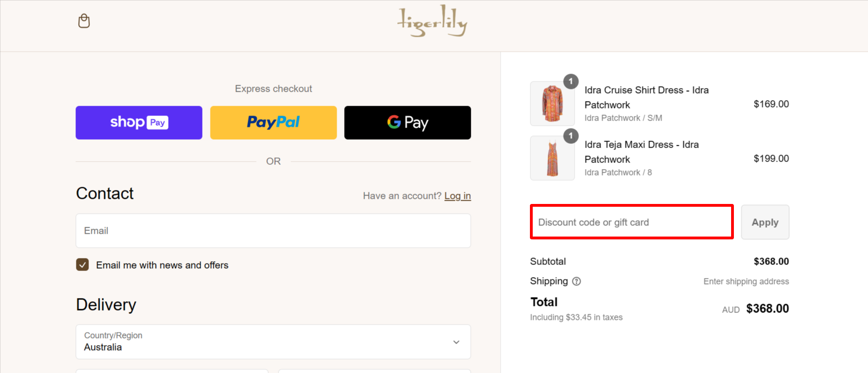Click the shipping info question mark icon
This screenshot has height=373, width=868.
click(576, 281)
